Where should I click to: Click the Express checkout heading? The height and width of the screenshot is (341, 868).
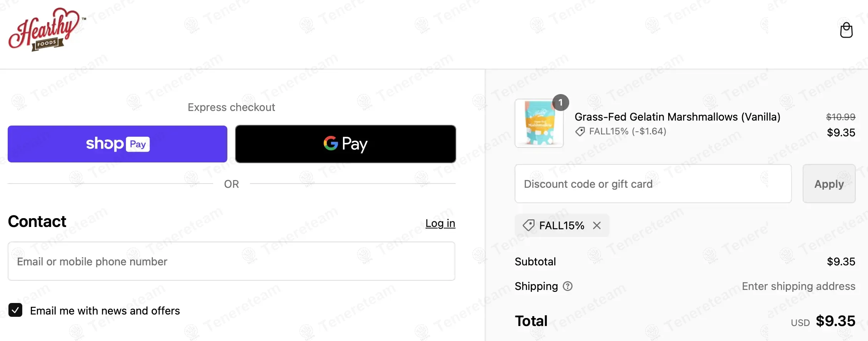231,107
